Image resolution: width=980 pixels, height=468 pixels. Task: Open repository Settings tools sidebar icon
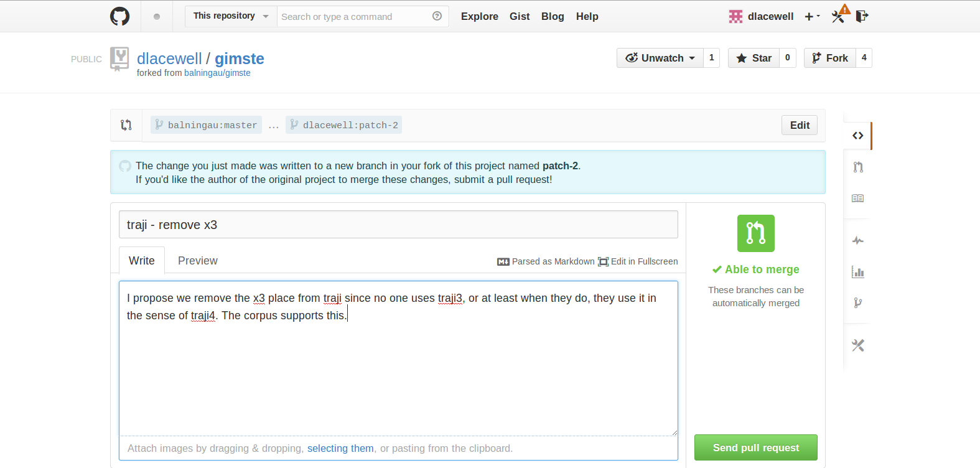coord(858,345)
